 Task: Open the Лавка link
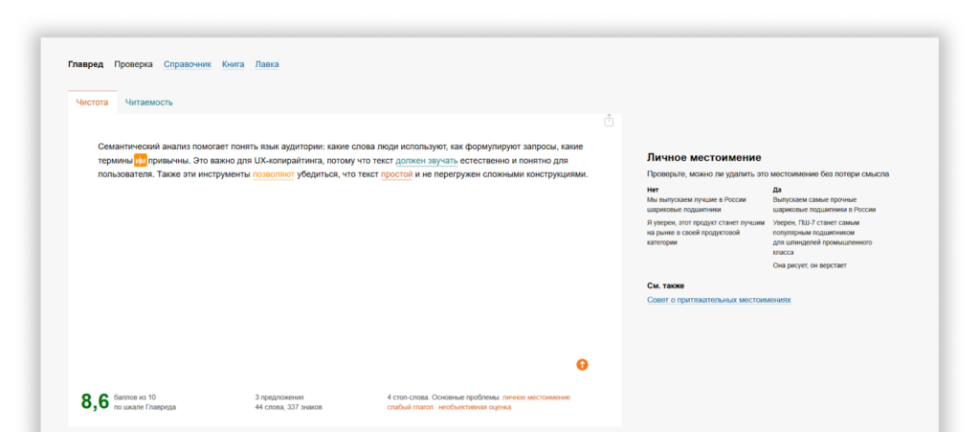coord(267,64)
